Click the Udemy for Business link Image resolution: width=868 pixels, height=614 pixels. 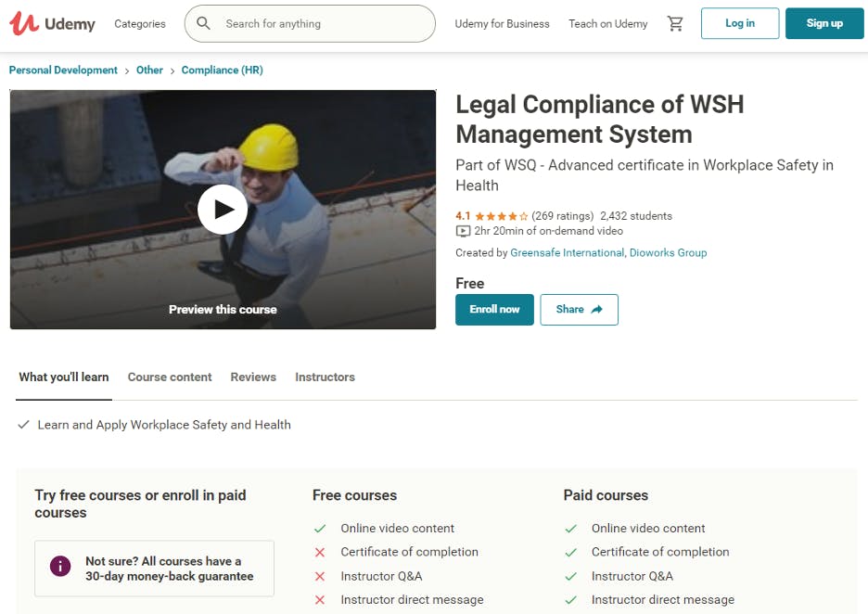coord(502,23)
